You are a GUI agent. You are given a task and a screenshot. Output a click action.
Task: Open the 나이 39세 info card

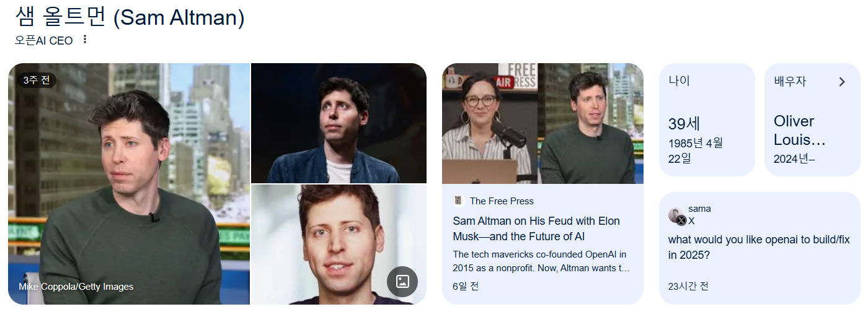707,120
